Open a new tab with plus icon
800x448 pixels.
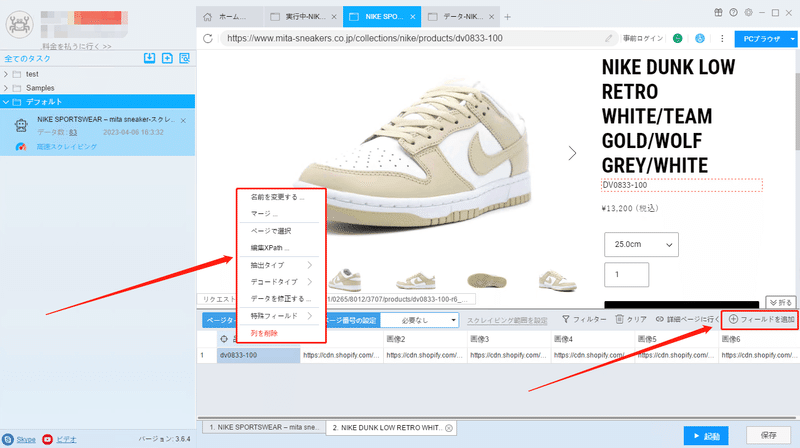pyautogui.click(x=507, y=17)
